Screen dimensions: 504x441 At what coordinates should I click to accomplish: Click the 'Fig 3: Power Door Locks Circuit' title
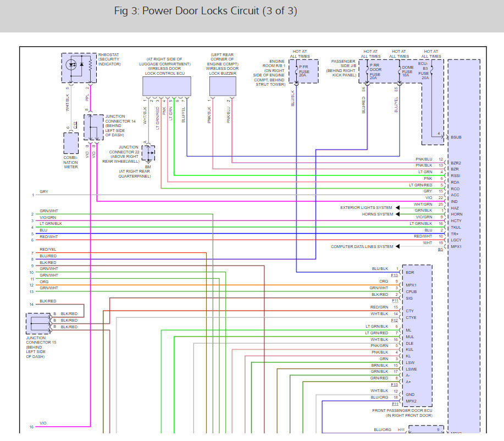[206, 11]
